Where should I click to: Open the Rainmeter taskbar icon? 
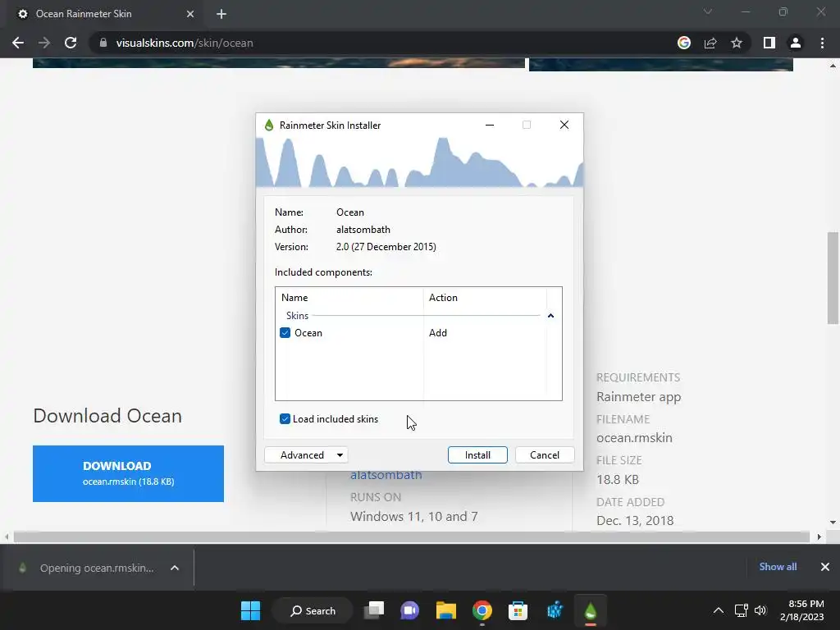[x=591, y=610]
